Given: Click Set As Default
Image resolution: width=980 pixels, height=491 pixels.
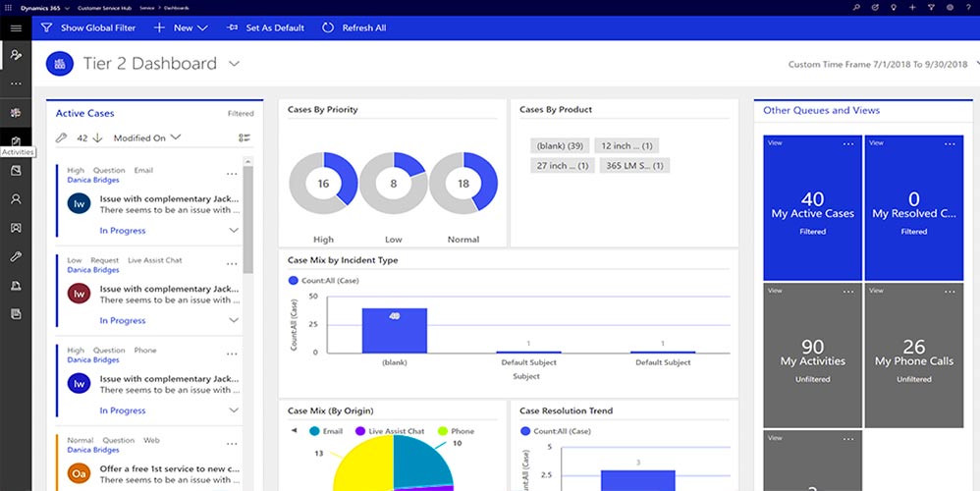Looking at the screenshot, I should (x=266, y=28).
